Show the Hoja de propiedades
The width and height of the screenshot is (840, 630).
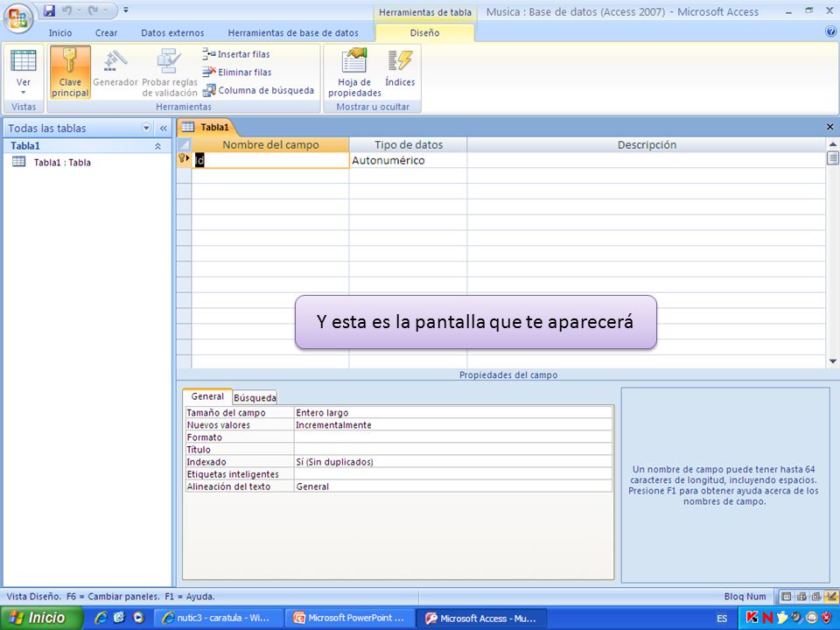354,73
